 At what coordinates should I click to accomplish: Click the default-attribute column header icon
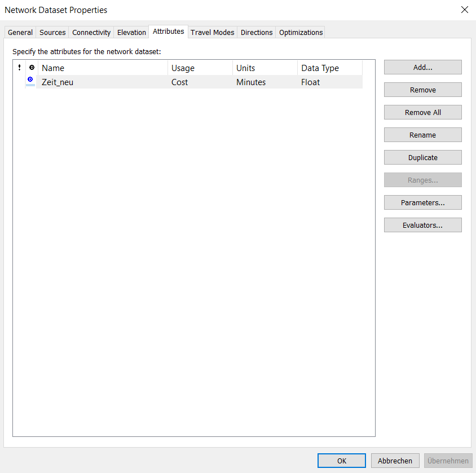coord(32,68)
